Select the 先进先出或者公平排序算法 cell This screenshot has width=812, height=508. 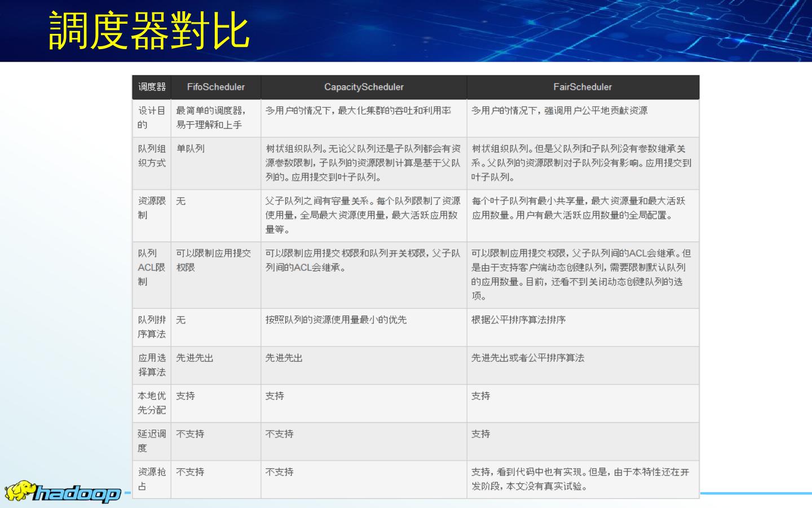pos(528,358)
